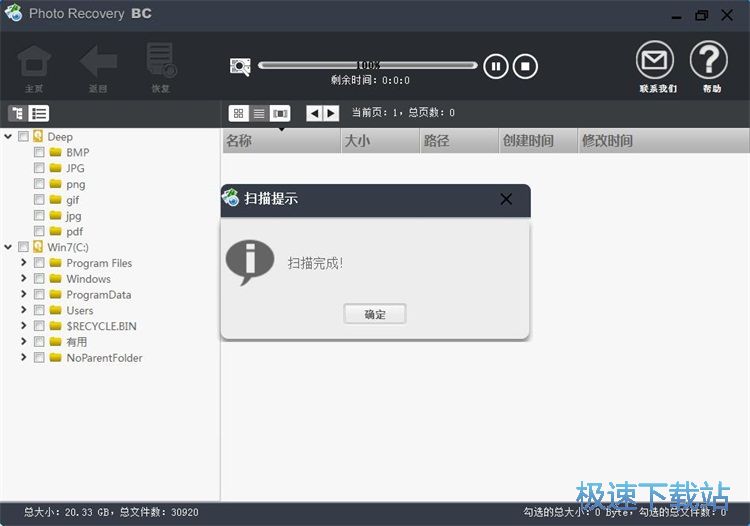The width and height of the screenshot is (750, 526).
Task: Click the Back (返回) arrow icon
Action: coord(98,61)
